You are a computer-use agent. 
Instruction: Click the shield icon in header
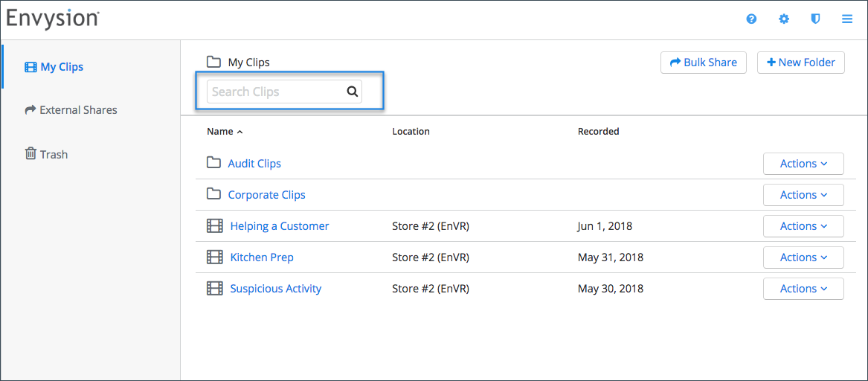[x=815, y=19]
